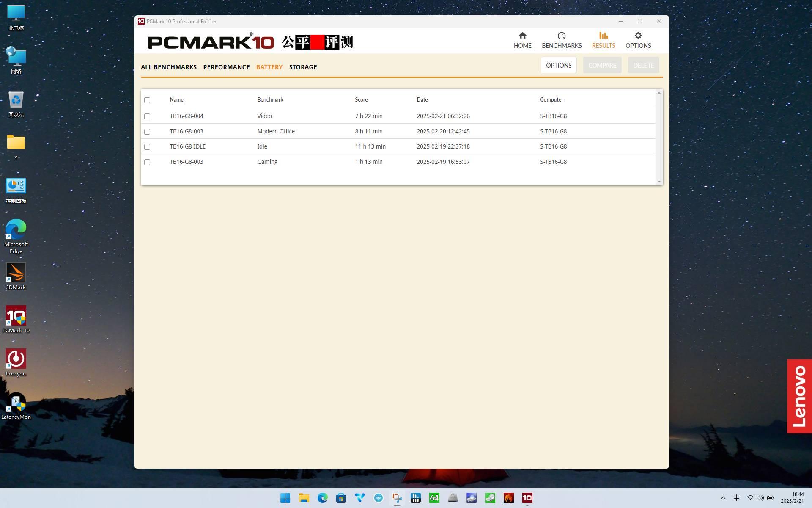The image size is (812, 508).
Task: Click the RESULTS bar chart icon
Action: tap(603, 36)
